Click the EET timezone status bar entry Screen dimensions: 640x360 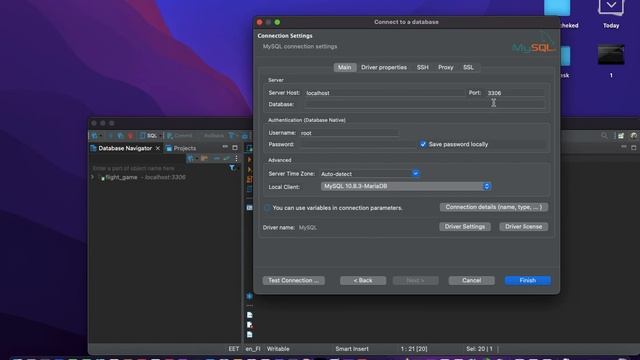tap(233, 349)
